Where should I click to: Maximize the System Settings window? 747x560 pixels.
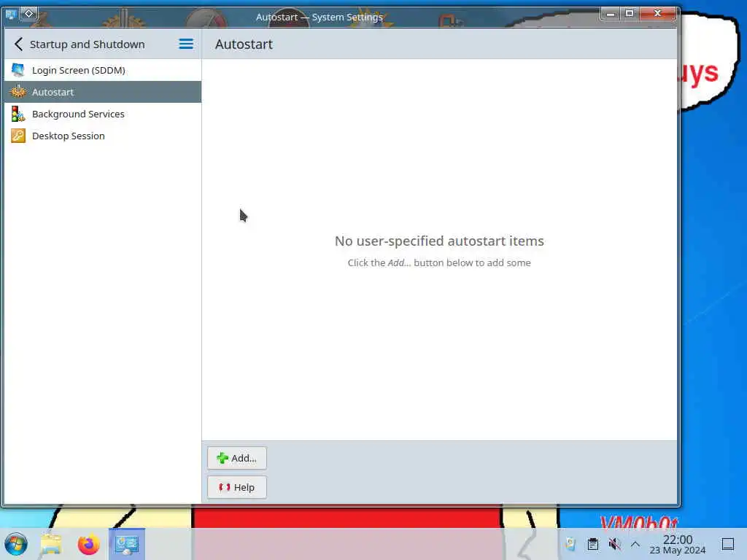[630, 13]
